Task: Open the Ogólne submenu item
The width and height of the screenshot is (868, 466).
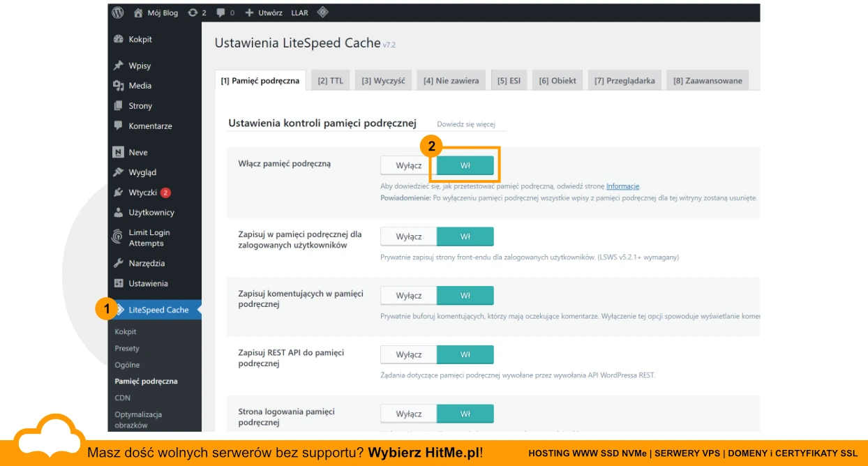Action: (x=127, y=365)
